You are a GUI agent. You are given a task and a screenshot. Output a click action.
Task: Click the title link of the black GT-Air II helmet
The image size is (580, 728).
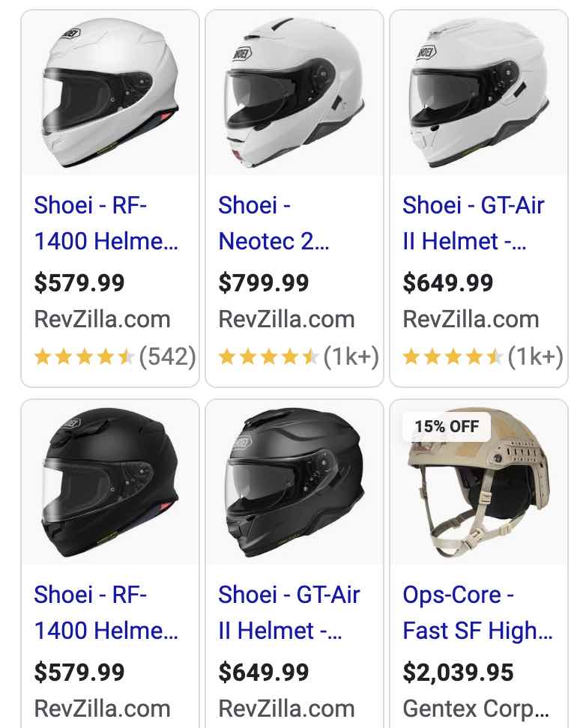click(x=289, y=613)
